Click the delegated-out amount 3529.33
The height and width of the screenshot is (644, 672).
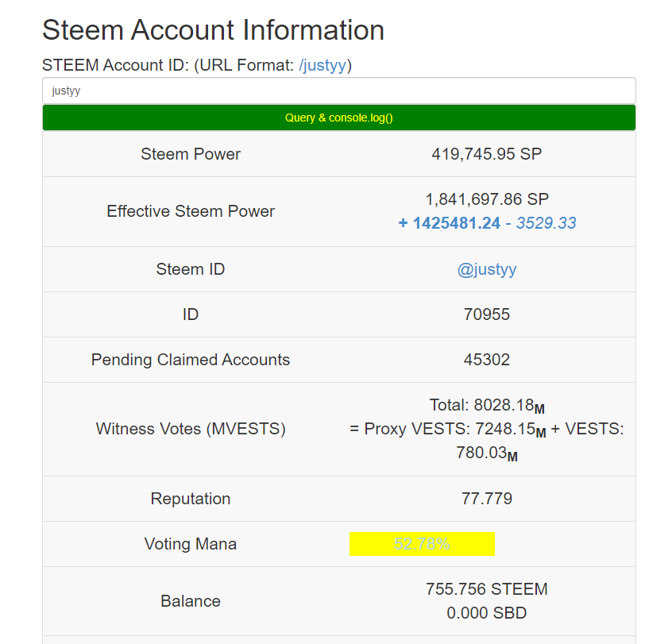coord(546,223)
